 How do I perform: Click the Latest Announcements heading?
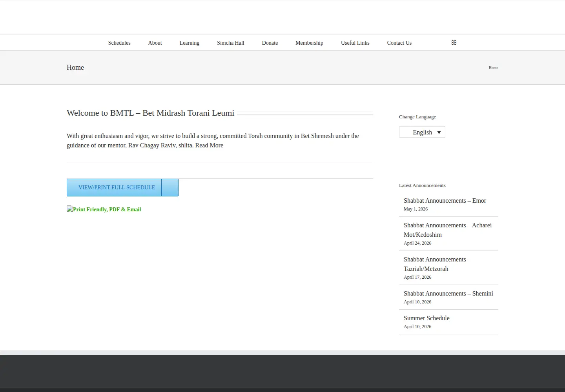[x=422, y=185]
